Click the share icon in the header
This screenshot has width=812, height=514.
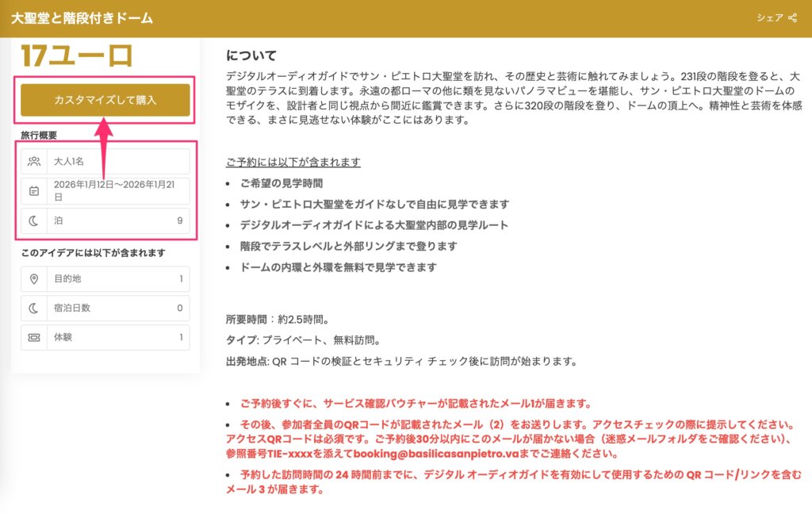pos(793,18)
